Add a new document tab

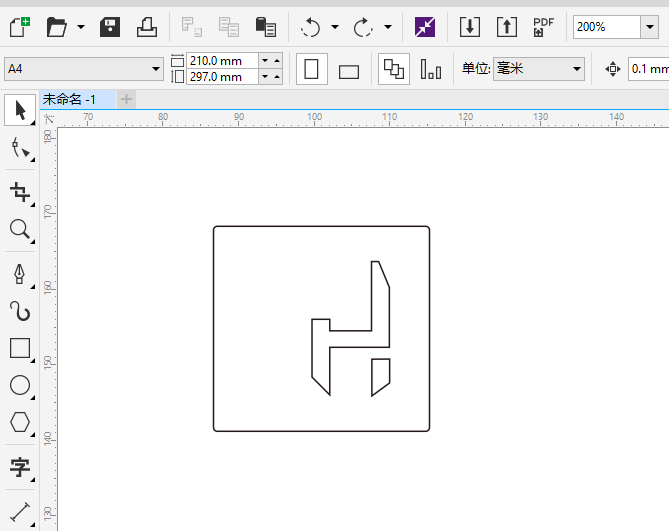(x=127, y=99)
